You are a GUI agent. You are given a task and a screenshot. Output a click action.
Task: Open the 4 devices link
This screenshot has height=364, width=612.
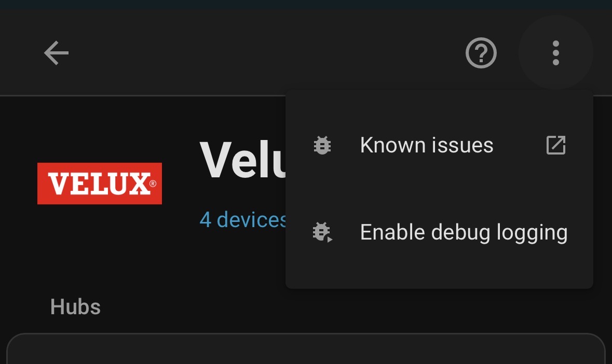tap(242, 220)
